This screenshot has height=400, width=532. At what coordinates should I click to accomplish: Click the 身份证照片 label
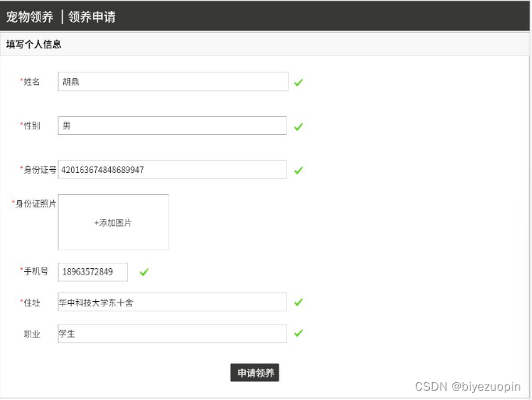click(x=36, y=204)
